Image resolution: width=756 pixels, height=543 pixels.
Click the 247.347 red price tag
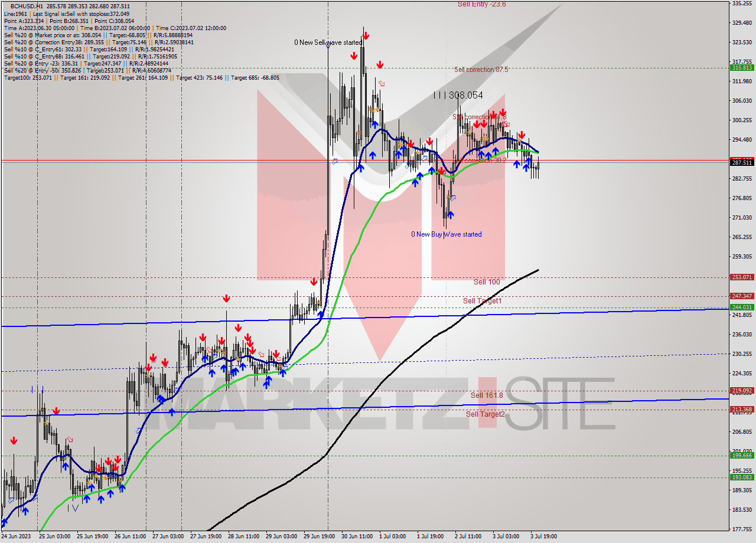tap(742, 296)
